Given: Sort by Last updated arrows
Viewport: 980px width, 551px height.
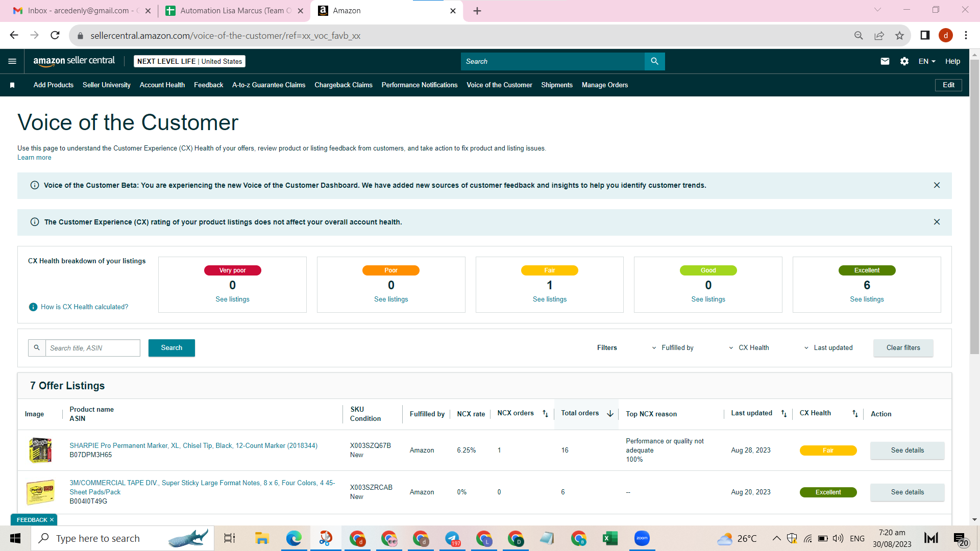Looking at the screenshot, I should (x=784, y=414).
